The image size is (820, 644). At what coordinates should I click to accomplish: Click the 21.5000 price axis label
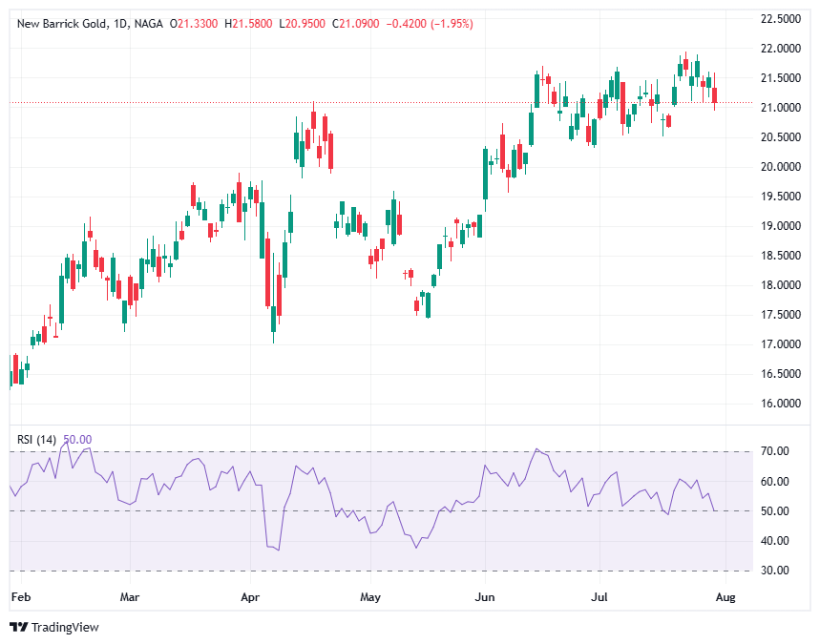(x=780, y=78)
